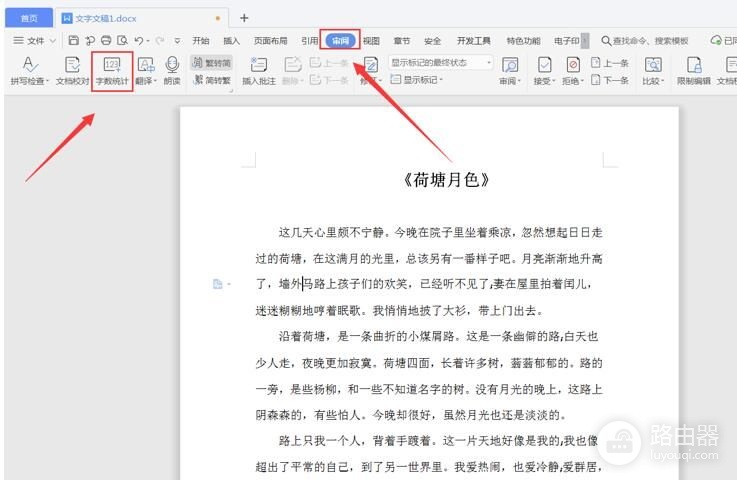Screen dimensions: 737x483
Task: Open the 文件 menu
Action: tap(29, 41)
